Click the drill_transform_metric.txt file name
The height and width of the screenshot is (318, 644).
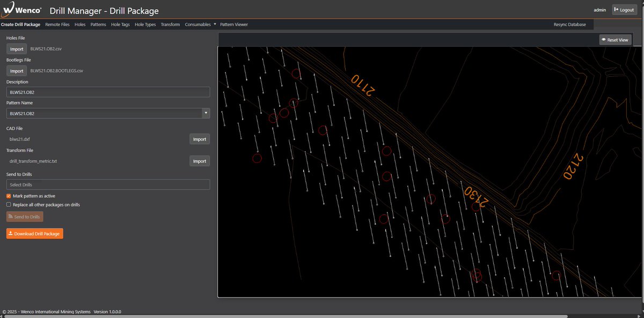tap(33, 161)
